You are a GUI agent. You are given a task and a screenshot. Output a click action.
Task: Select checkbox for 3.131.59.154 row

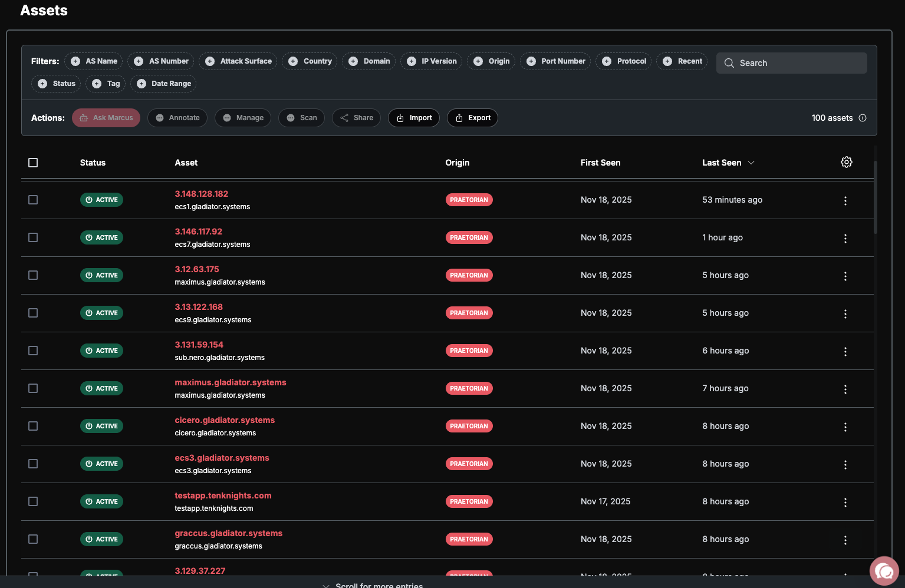(33, 351)
